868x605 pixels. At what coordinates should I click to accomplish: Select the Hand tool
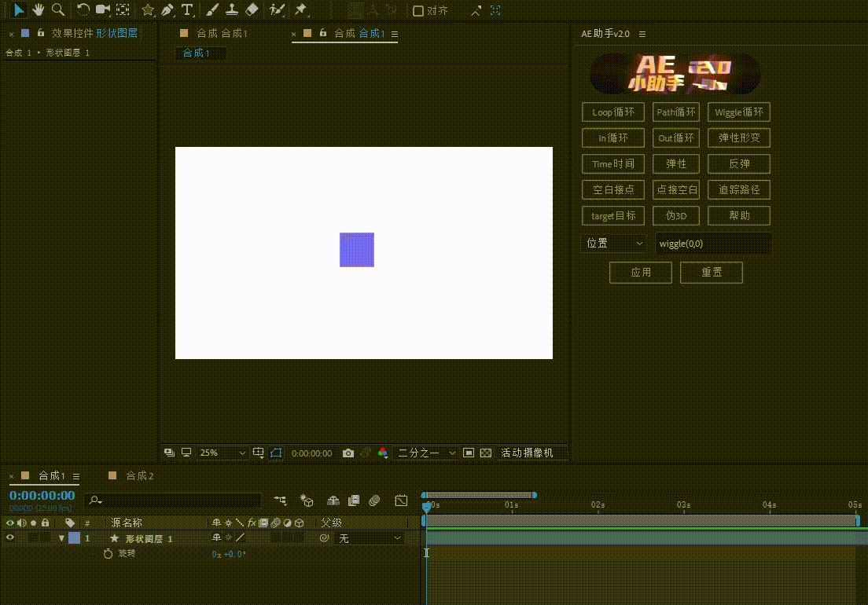pyautogui.click(x=39, y=10)
